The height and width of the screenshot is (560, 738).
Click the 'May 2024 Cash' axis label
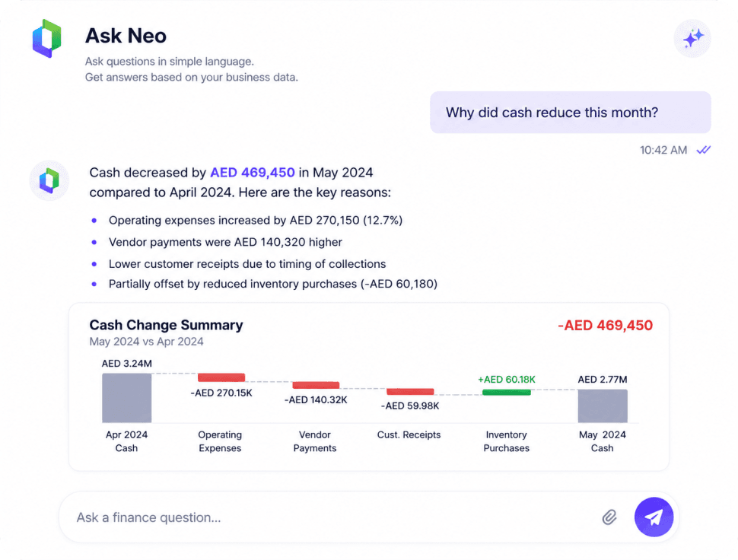click(603, 441)
